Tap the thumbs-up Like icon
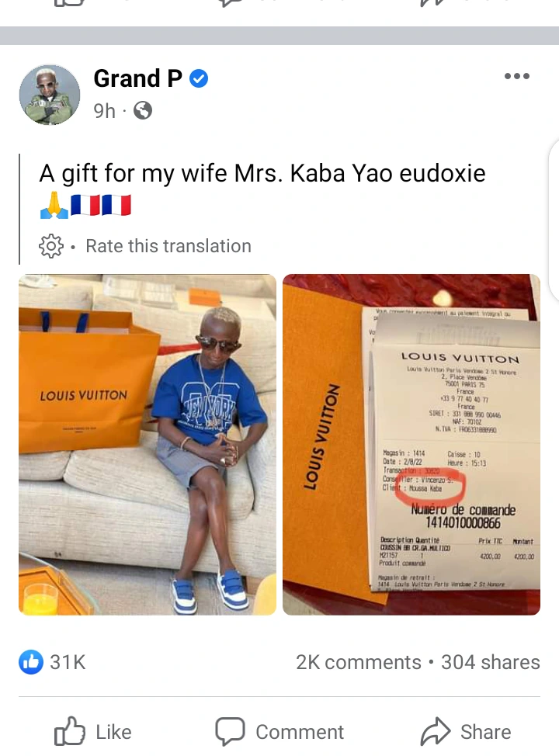This screenshot has height=756, width=559. (69, 731)
